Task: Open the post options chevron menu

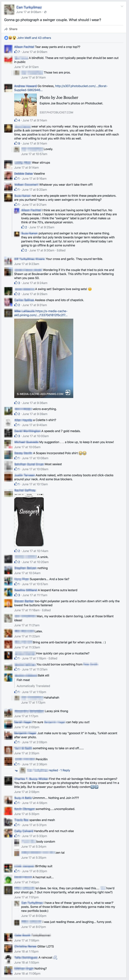Action: [122, 7]
